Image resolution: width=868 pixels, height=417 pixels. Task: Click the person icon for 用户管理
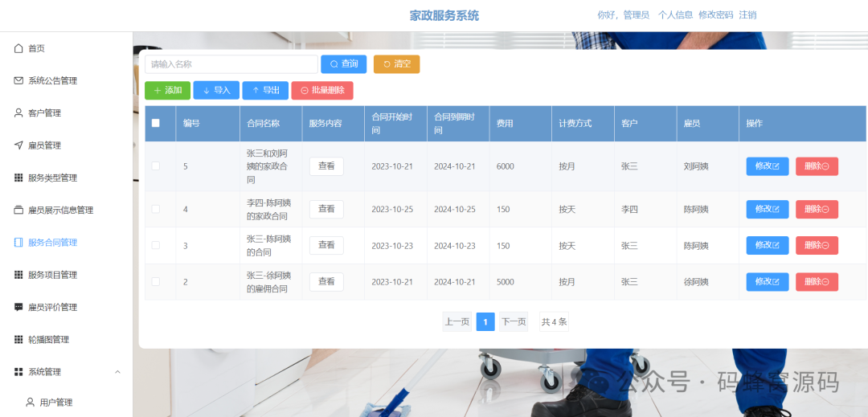tap(30, 402)
